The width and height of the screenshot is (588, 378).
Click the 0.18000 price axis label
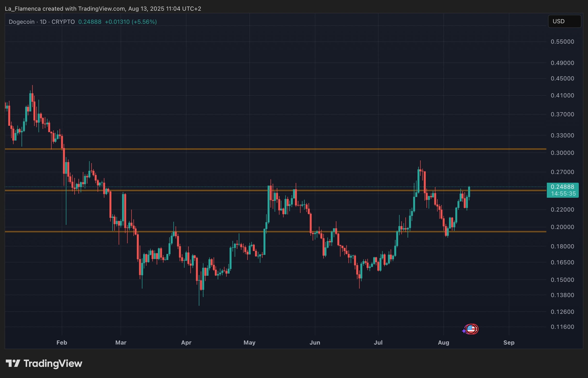(563, 246)
